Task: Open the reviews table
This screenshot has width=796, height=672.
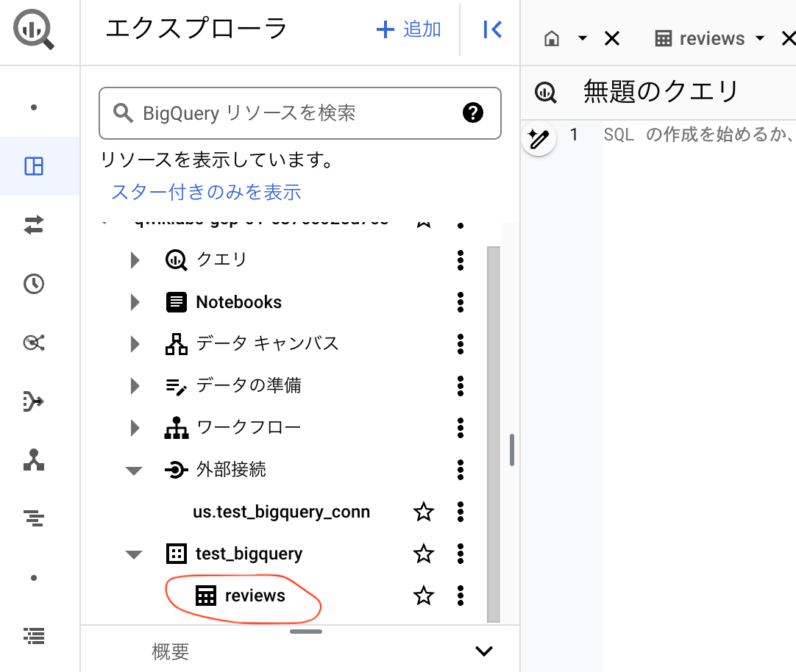Action: (x=255, y=596)
